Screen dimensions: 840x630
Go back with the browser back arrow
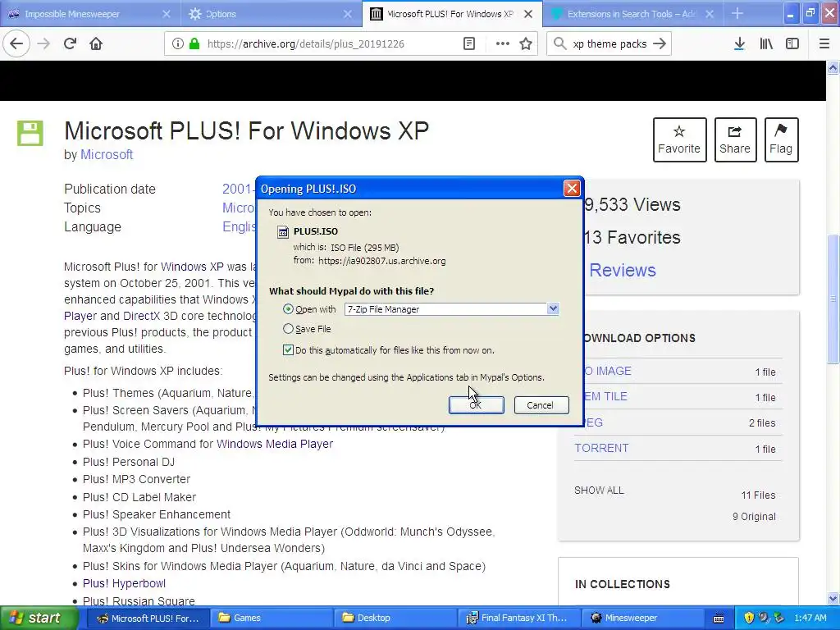click(x=16, y=44)
